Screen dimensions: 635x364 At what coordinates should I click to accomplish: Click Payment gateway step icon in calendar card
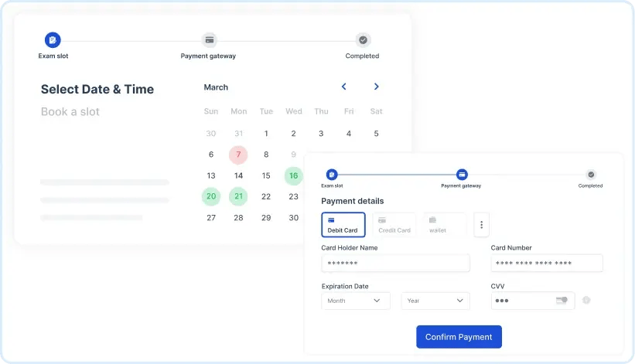pos(210,40)
